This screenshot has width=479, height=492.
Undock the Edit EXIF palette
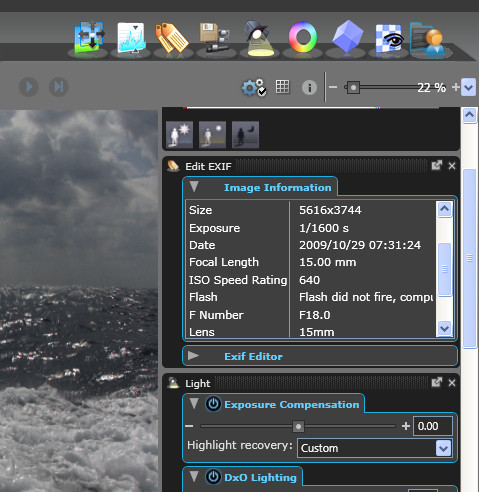pyautogui.click(x=436, y=166)
